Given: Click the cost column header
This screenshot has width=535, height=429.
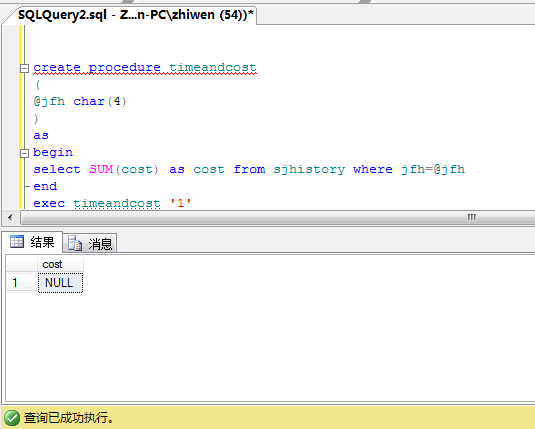Looking at the screenshot, I should tap(60, 264).
